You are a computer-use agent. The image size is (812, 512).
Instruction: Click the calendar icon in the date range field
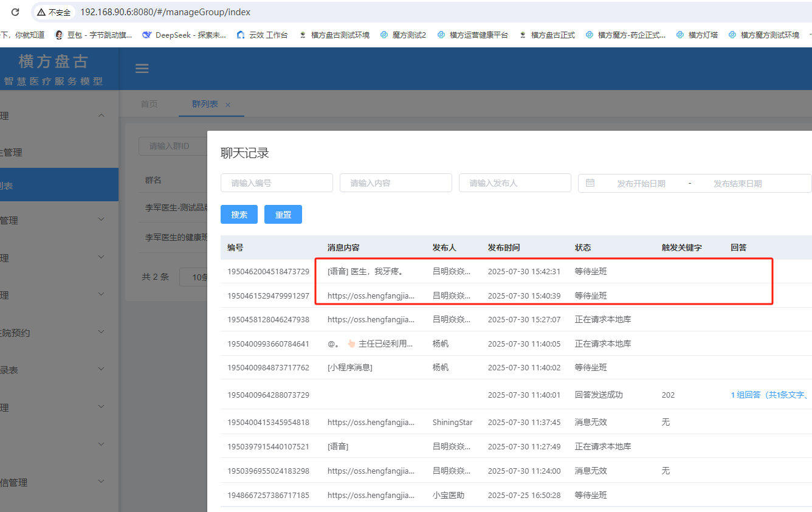(x=590, y=183)
